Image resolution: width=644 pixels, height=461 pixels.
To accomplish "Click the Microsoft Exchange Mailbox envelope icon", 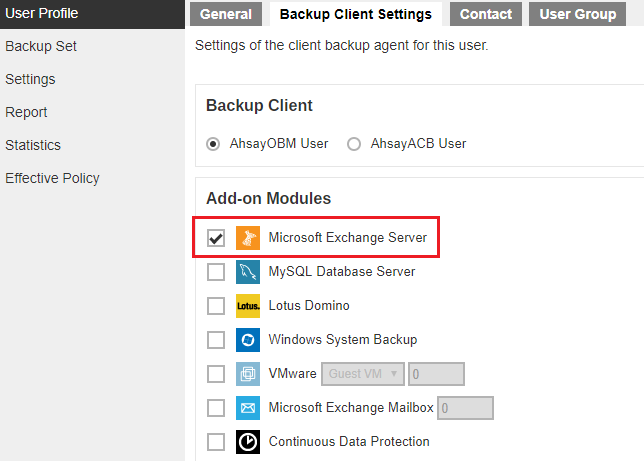I will (248, 408).
